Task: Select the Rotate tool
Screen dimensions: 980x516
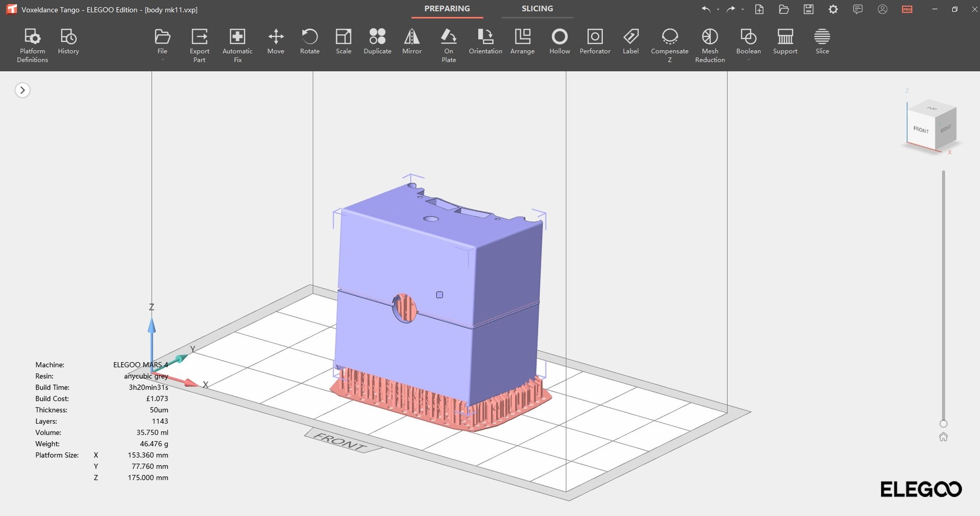Action: 310,41
